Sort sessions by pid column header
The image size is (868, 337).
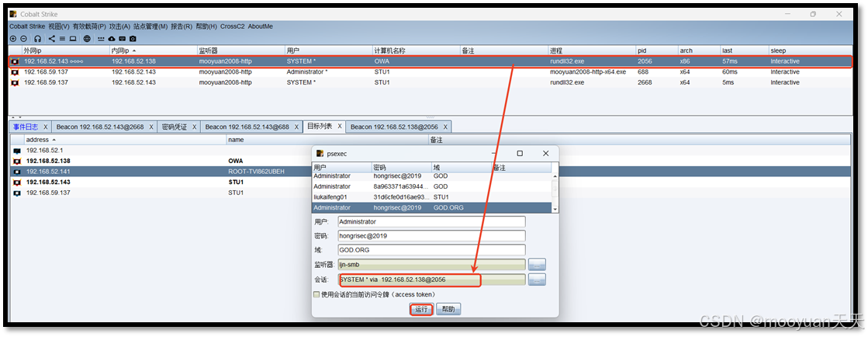(656, 50)
